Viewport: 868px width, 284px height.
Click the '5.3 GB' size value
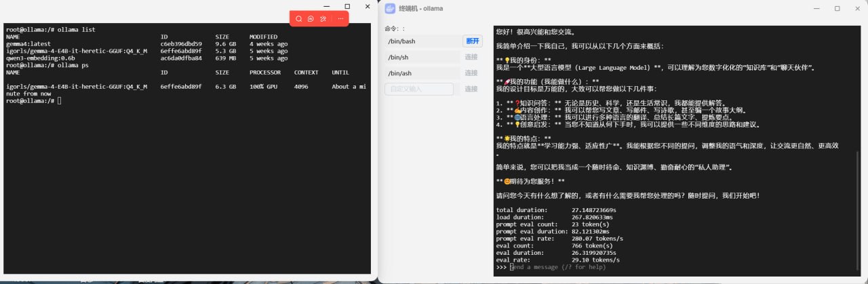click(226, 51)
